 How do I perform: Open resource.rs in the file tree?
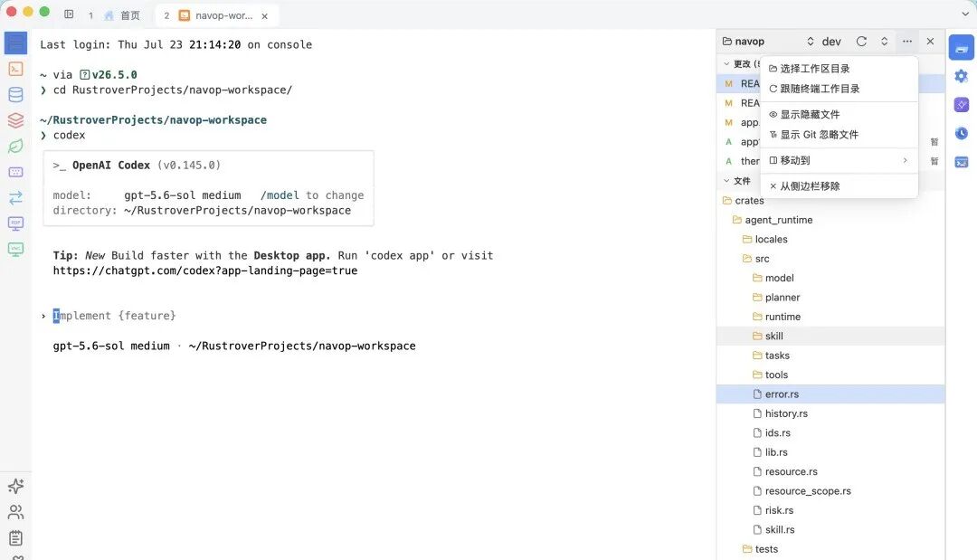[x=830, y=471]
